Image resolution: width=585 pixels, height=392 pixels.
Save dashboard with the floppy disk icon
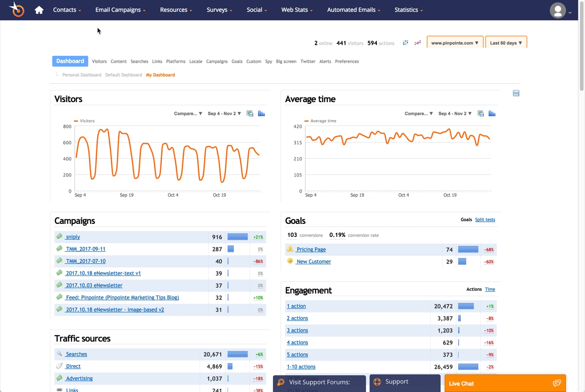[x=516, y=93]
